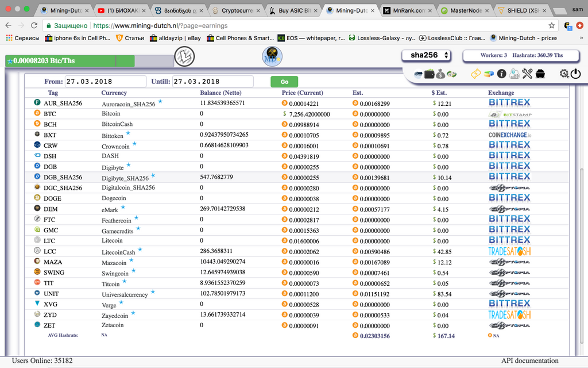
Task: Open the EOS whitepaper bookmark
Action: pos(311,38)
